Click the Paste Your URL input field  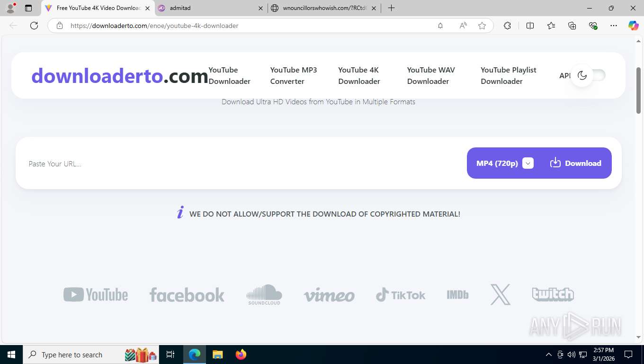241,164
